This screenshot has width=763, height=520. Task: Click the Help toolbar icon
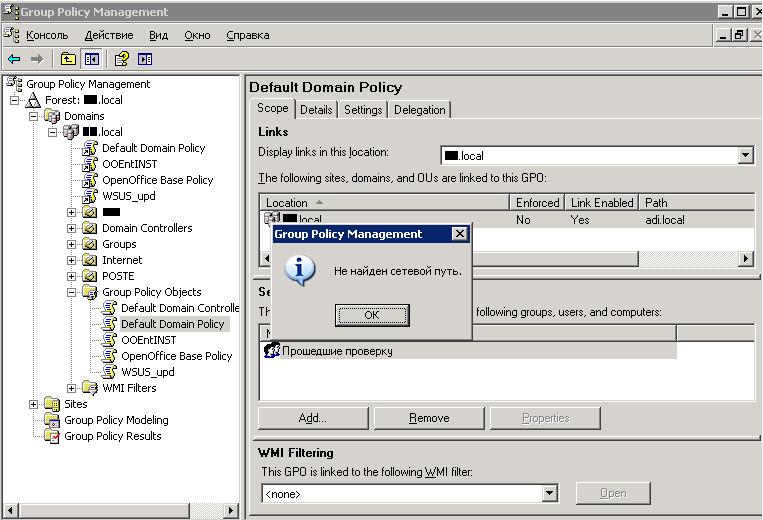click(121, 59)
